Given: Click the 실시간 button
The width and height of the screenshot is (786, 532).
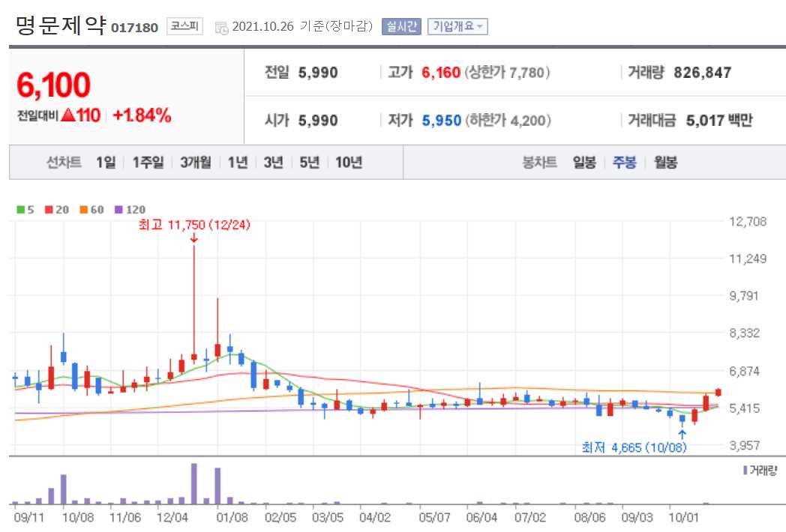Looking at the screenshot, I should point(401,26).
